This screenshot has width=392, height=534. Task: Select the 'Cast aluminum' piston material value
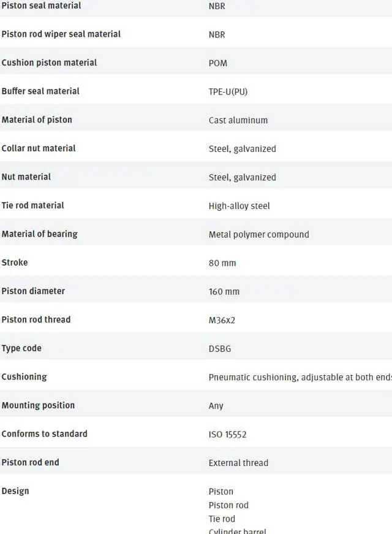tap(238, 120)
